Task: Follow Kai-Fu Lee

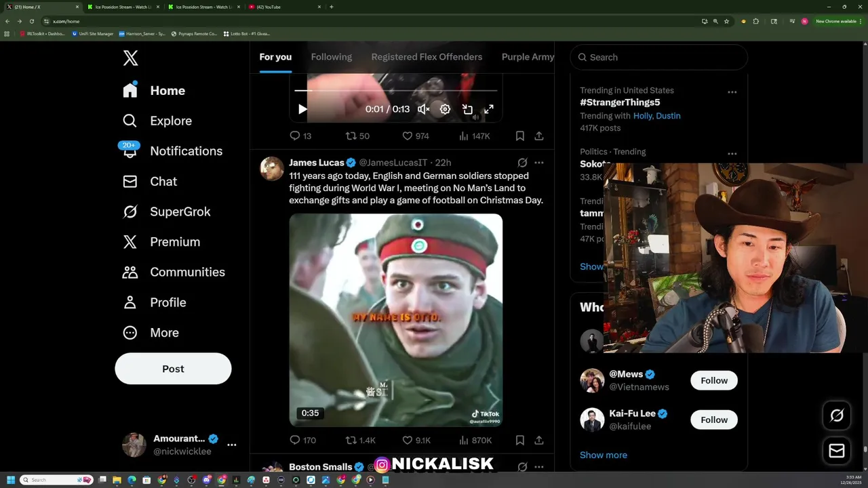Action: [714, 420]
